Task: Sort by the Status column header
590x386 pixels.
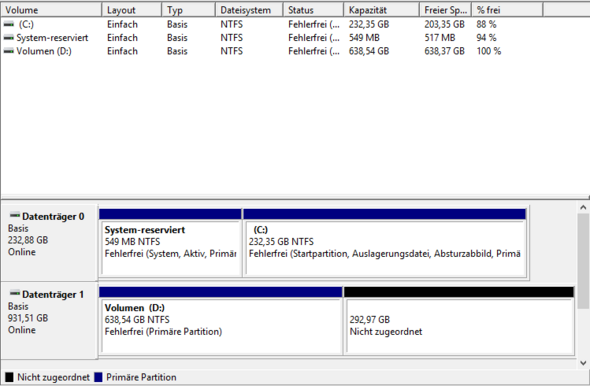Action: (313, 10)
